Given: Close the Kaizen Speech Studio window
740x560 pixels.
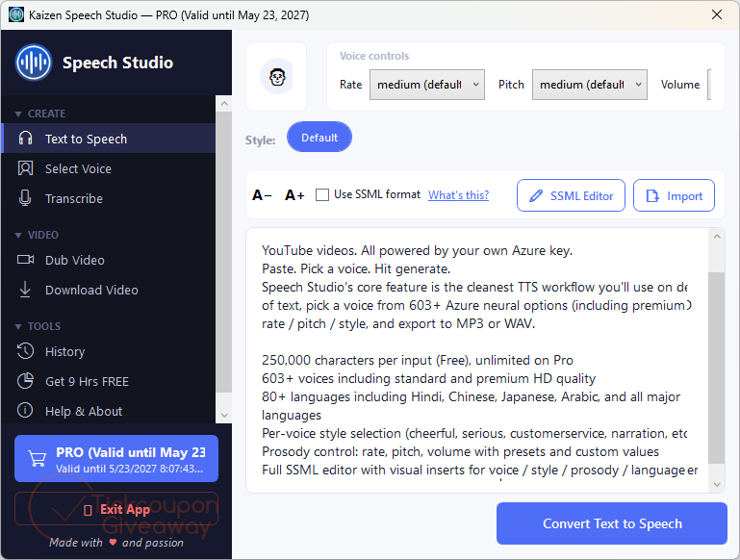Looking at the screenshot, I should [x=716, y=14].
